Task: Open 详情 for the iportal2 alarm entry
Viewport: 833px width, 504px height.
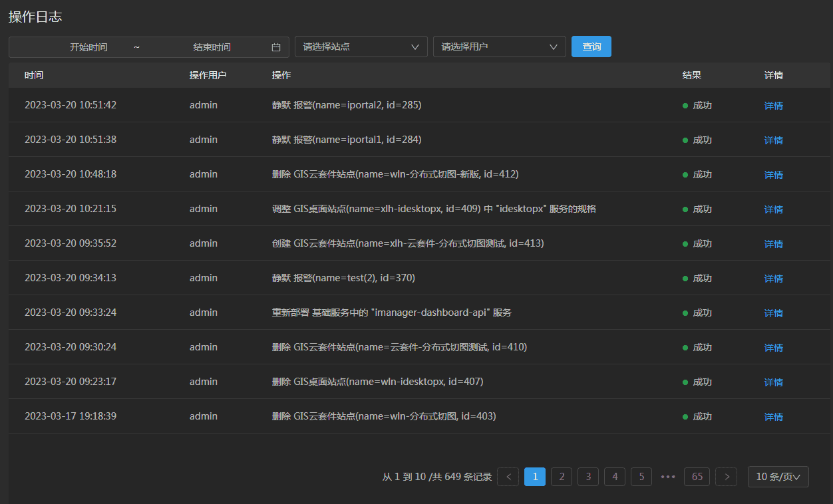Action: 773,106
